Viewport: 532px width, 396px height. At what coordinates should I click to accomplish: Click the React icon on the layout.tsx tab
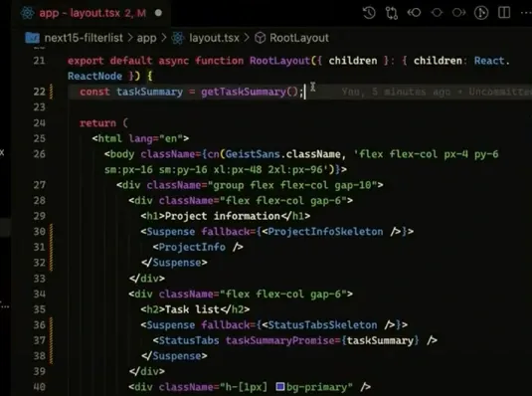point(27,13)
